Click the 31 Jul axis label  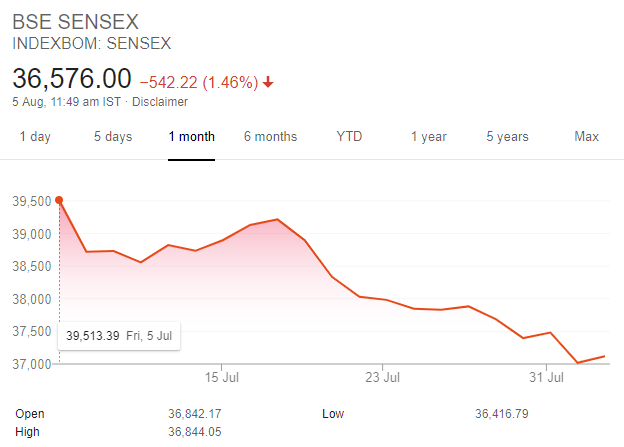tap(546, 377)
